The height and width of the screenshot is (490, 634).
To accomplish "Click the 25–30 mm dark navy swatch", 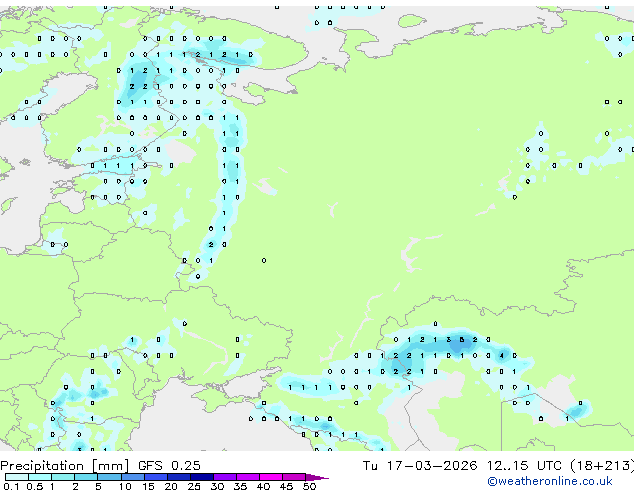I will [x=201, y=477].
